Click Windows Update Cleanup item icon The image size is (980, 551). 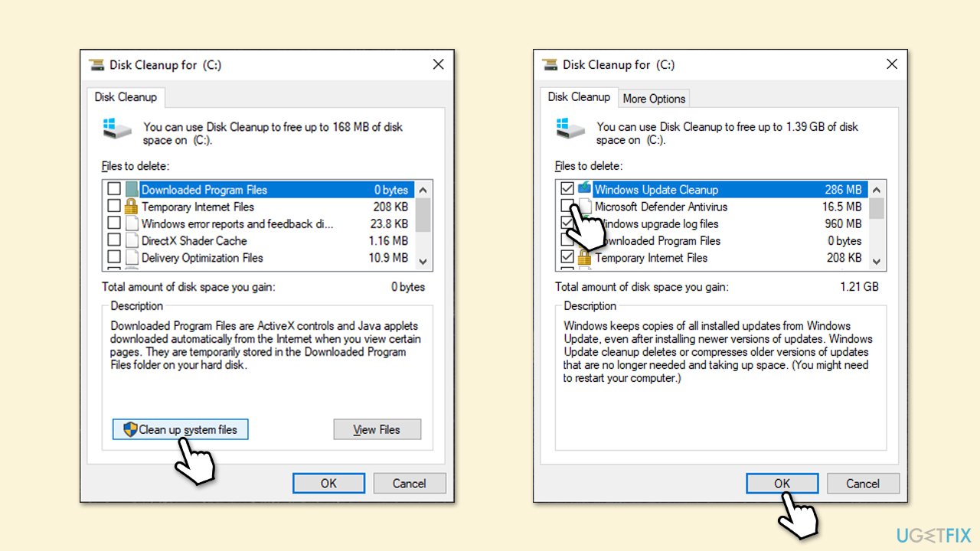coord(585,189)
